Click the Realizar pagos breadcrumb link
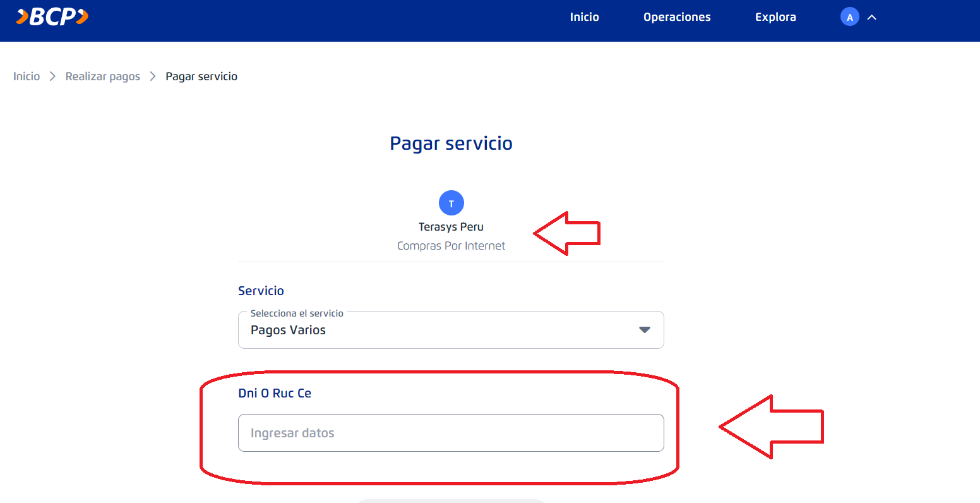The width and height of the screenshot is (980, 503). (x=103, y=76)
